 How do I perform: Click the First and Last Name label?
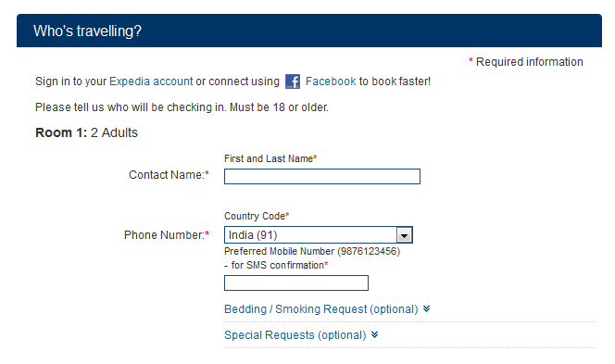pos(270,158)
